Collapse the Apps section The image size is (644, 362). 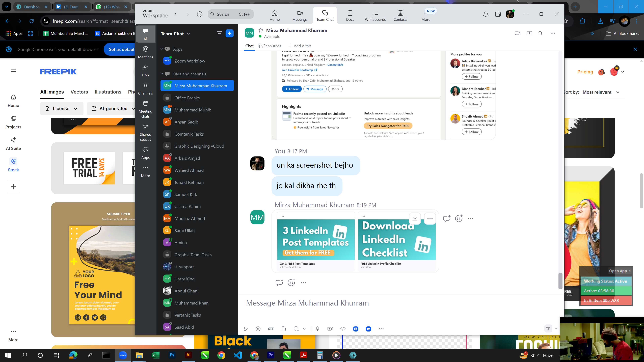162,49
